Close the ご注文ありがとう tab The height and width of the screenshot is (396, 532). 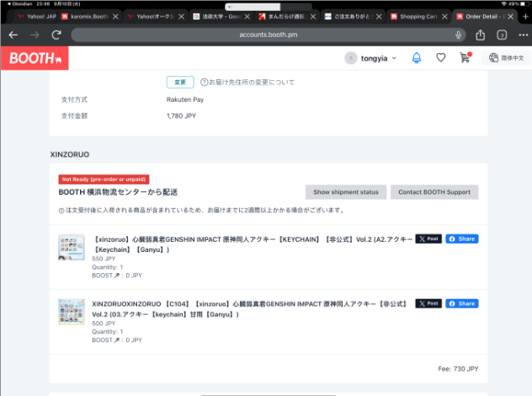pyautogui.click(x=379, y=16)
